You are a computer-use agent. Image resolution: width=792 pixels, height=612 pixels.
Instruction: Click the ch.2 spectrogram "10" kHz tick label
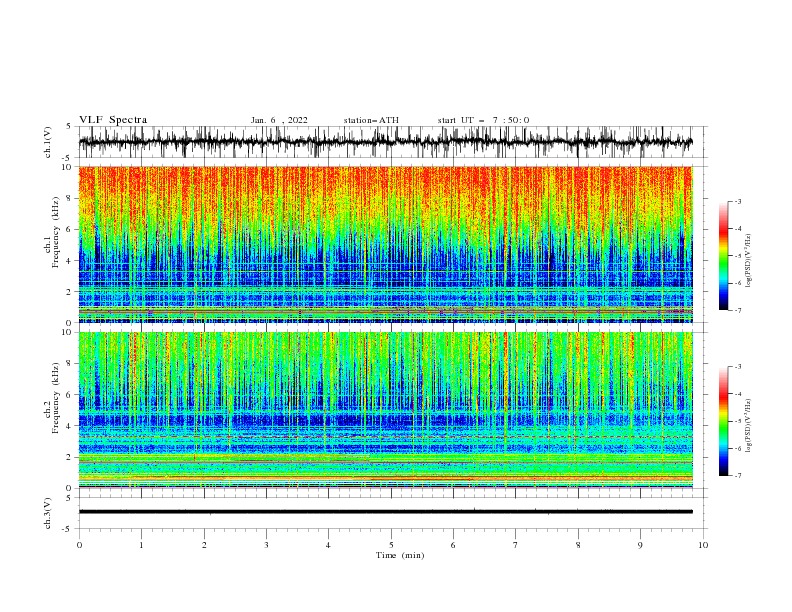click(67, 332)
